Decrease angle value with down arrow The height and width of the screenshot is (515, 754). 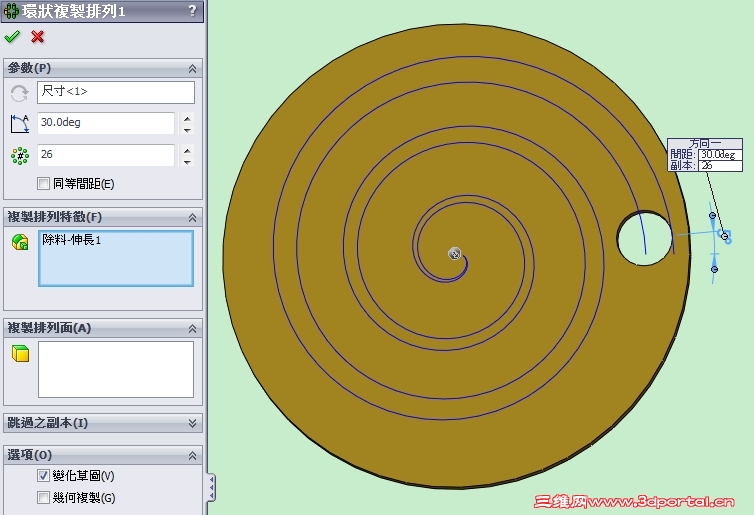pos(188,130)
